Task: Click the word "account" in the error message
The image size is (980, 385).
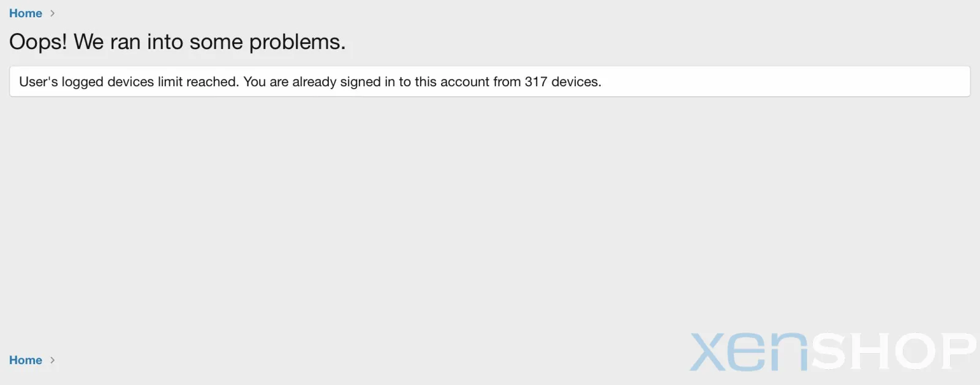Action: [465, 82]
